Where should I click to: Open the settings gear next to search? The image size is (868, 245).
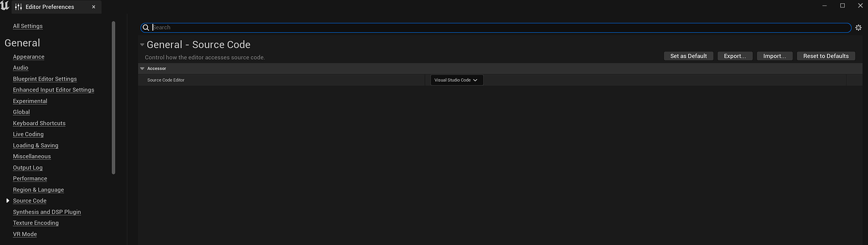(858, 28)
